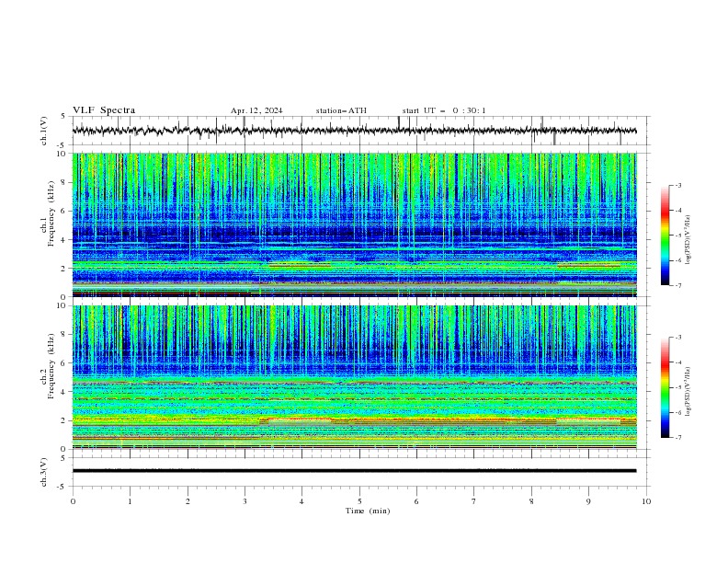The width and height of the screenshot is (728, 563).
Task: Click the "VLF Spectra" title text
Action: 104,110
